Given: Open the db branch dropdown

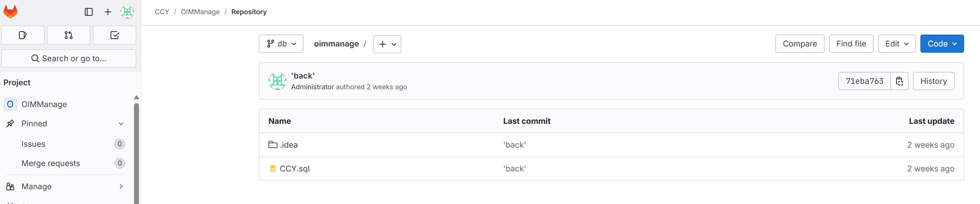Looking at the screenshot, I should pos(281,44).
